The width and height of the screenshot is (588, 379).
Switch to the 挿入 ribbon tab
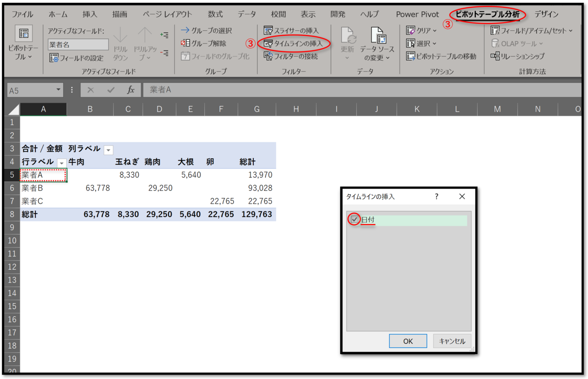click(90, 14)
